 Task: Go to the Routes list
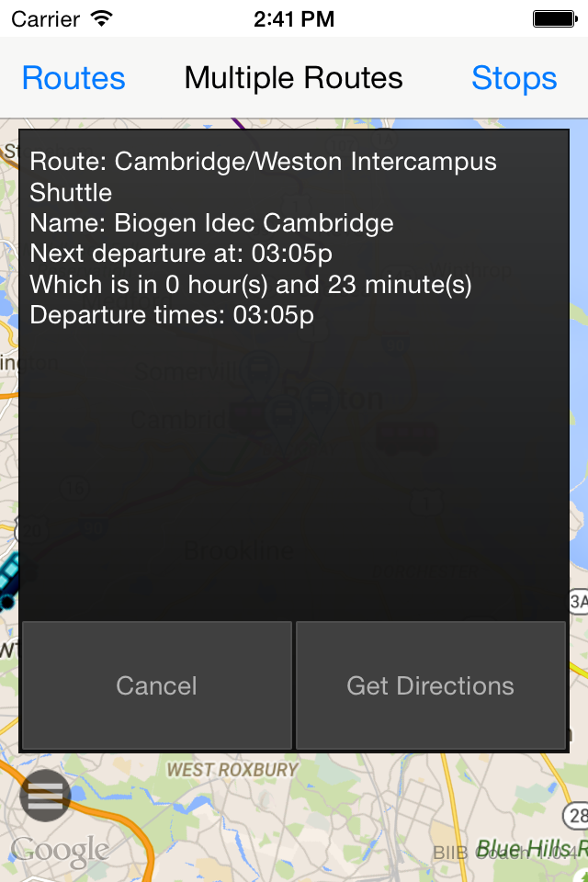tap(73, 78)
